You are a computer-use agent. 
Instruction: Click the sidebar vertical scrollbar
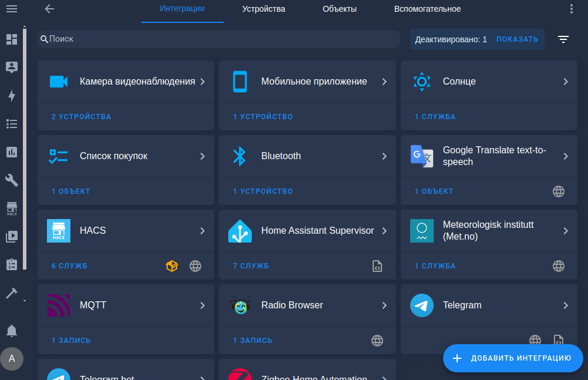coord(25,149)
